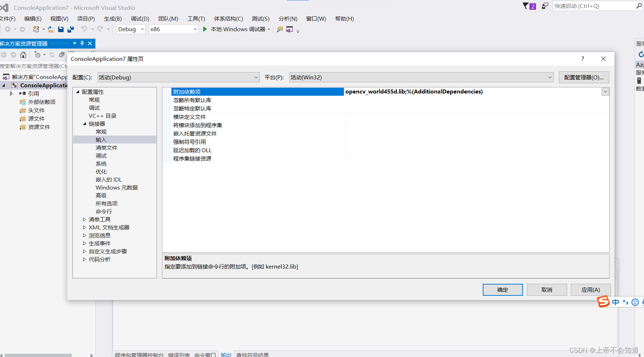Open the Debug configuration dropdown in toolbar

(131, 29)
